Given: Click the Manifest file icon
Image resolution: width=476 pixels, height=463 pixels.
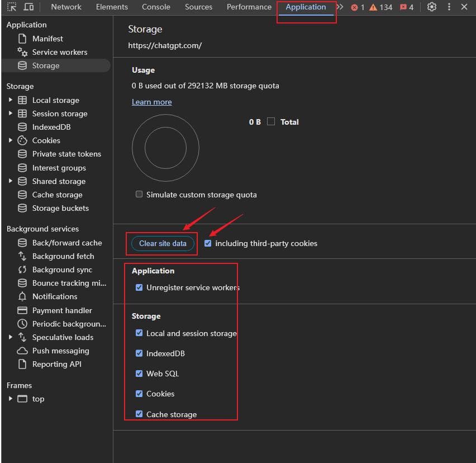Looking at the screenshot, I should [x=22, y=39].
